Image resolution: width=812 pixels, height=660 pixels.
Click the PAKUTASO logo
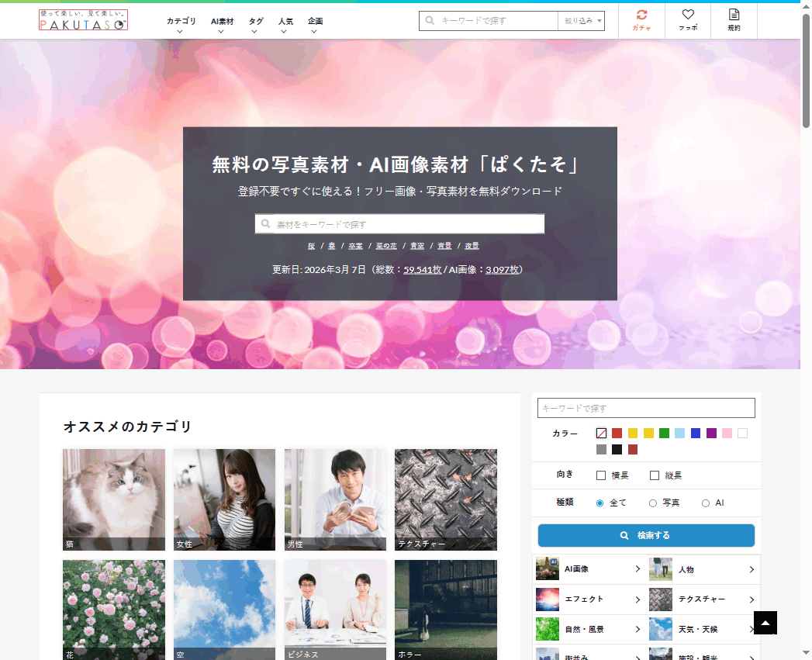point(83,20)
